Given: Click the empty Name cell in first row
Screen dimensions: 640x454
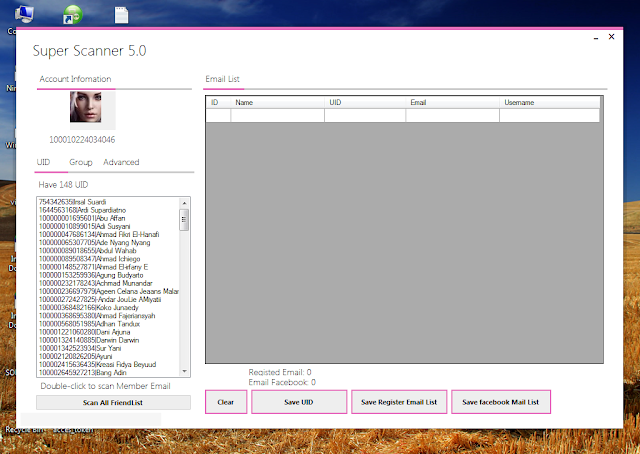Looking at the screenshot, I should pyautogui.click(x=278, y=116).
